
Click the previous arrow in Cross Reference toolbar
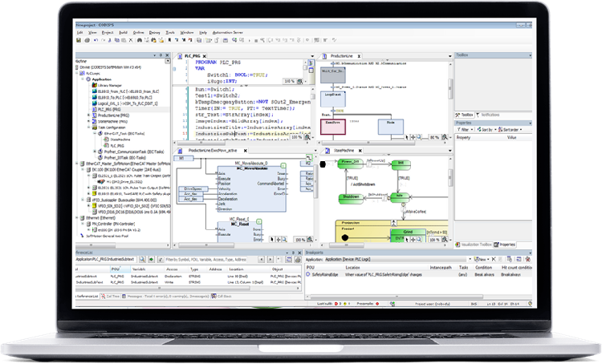[x=262, y=260]
